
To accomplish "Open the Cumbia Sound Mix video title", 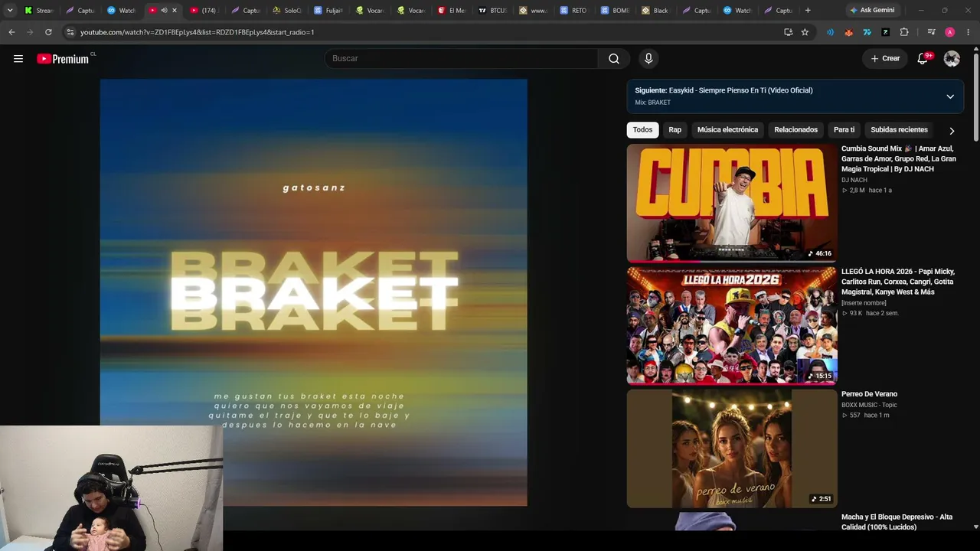I will [x=899, y=158].
